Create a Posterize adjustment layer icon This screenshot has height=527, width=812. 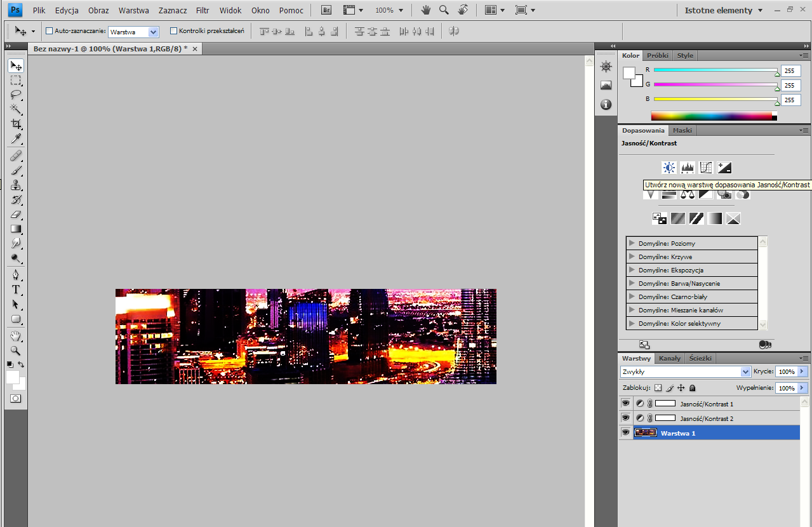tap(678, 218)
